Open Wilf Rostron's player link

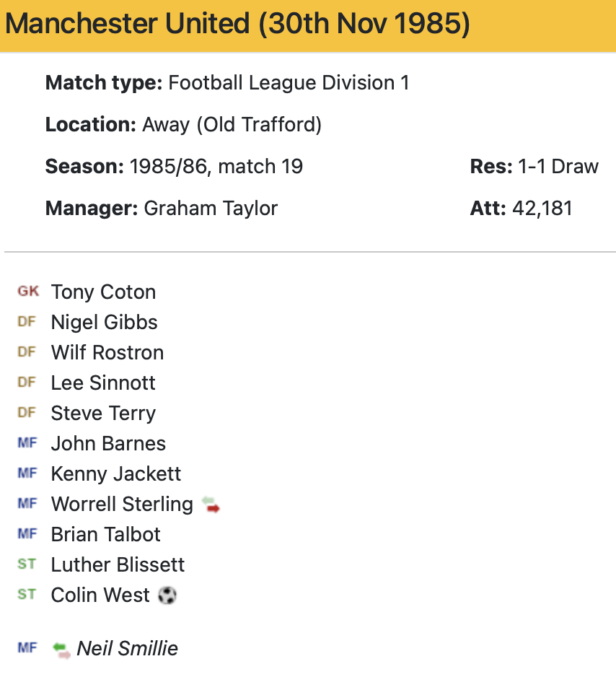(x=107, y=353)
